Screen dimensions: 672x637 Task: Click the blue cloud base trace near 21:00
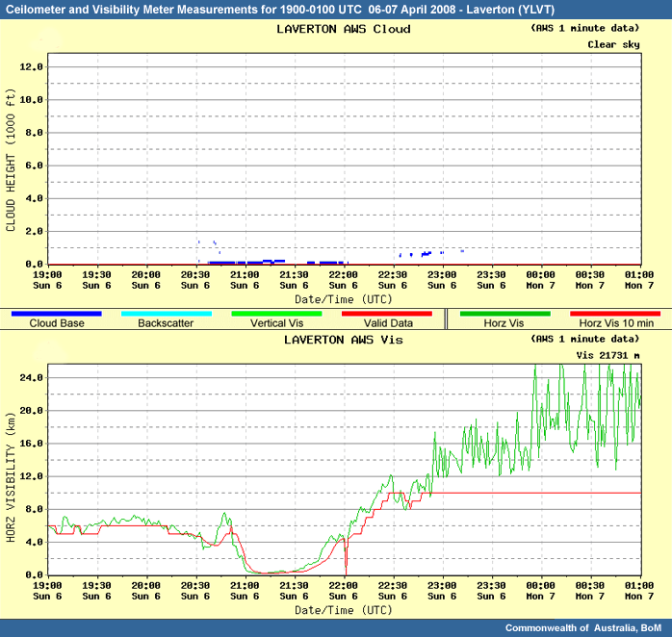246,262
